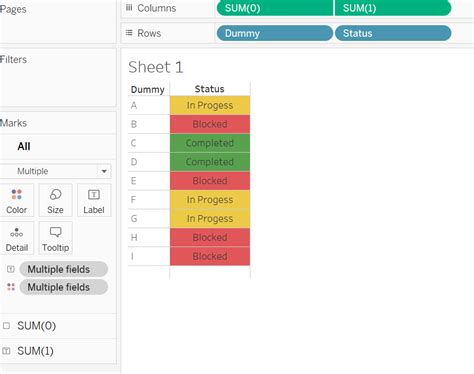The width and height of the screenshot is (474, 374).
Task: Open the Tooltip marks card
Action: (55, 238)
